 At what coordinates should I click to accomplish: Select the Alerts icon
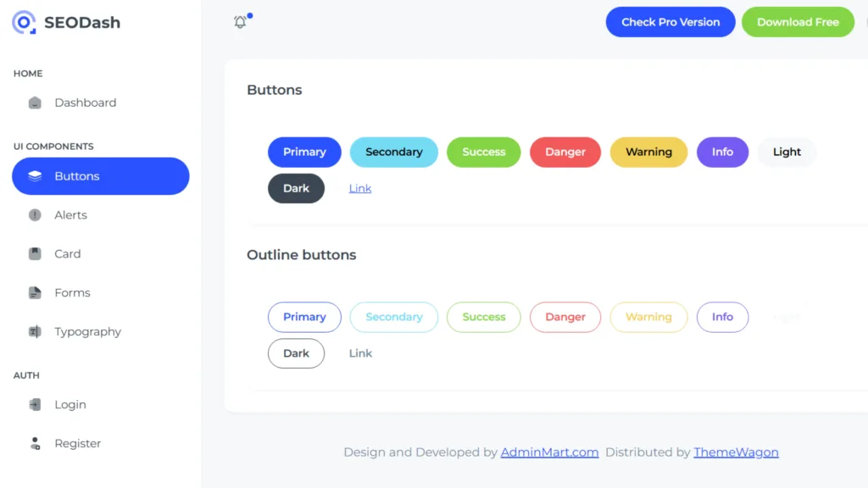pos(36,214)
